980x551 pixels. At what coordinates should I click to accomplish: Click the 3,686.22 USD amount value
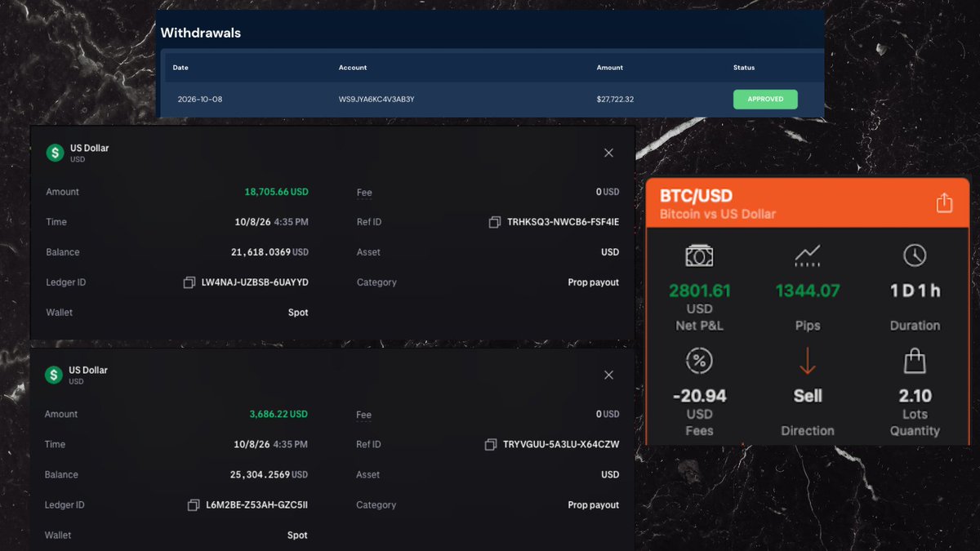278,415
